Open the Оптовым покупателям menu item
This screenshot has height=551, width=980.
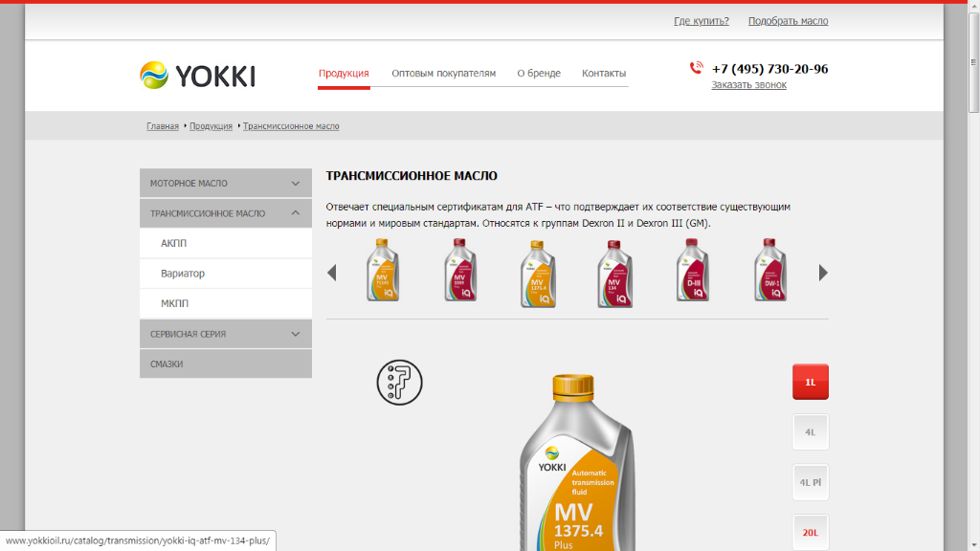click(443, 74)
